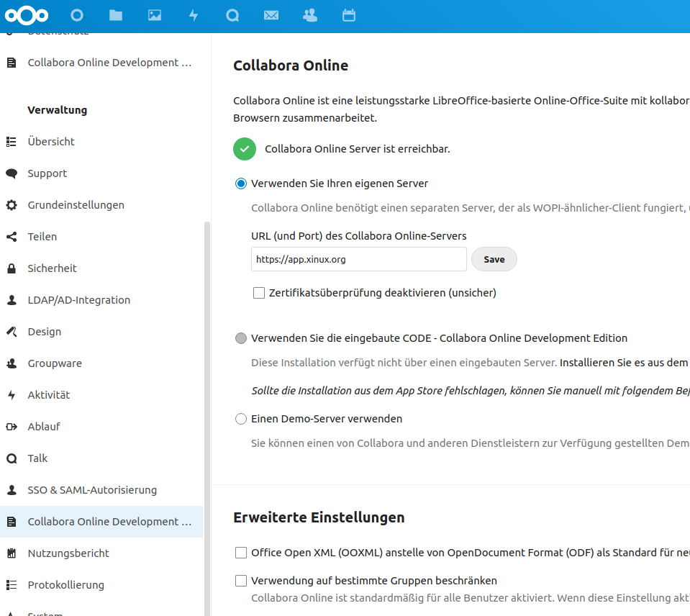Image resolution: width=690 pixels, height=616 pixels.
Task: Enable 'Zertifikatsüberprüfung deaktivieren' checkbox
Action: click(x=259, y=293)
